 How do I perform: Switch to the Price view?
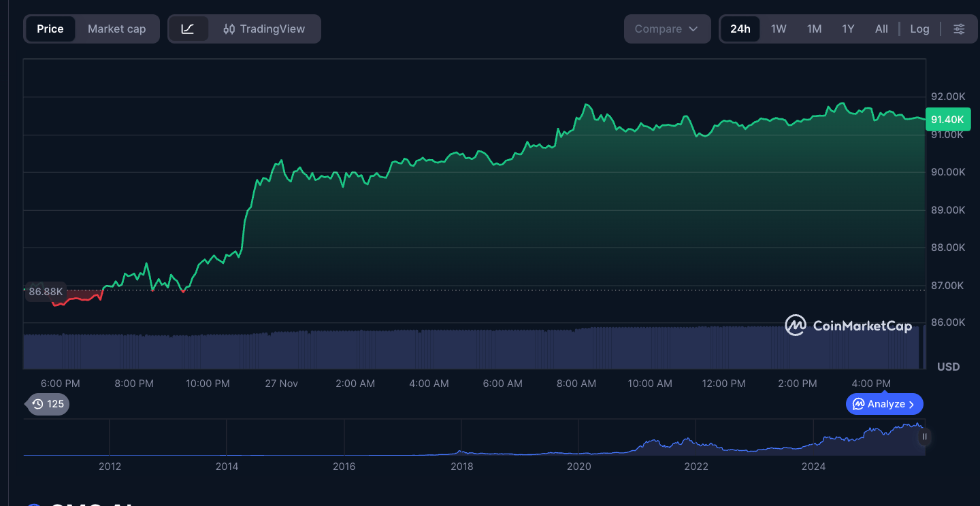coord(50,29)
